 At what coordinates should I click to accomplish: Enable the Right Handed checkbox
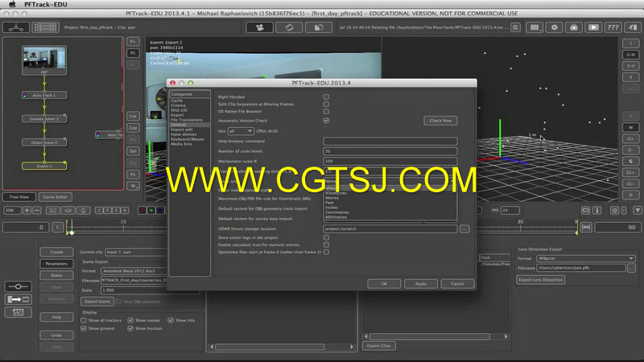pyautogui.click(x=326, y=97)
